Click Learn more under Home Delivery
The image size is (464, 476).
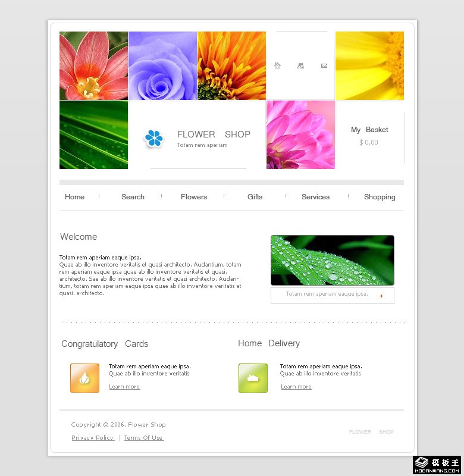[296, 386]
